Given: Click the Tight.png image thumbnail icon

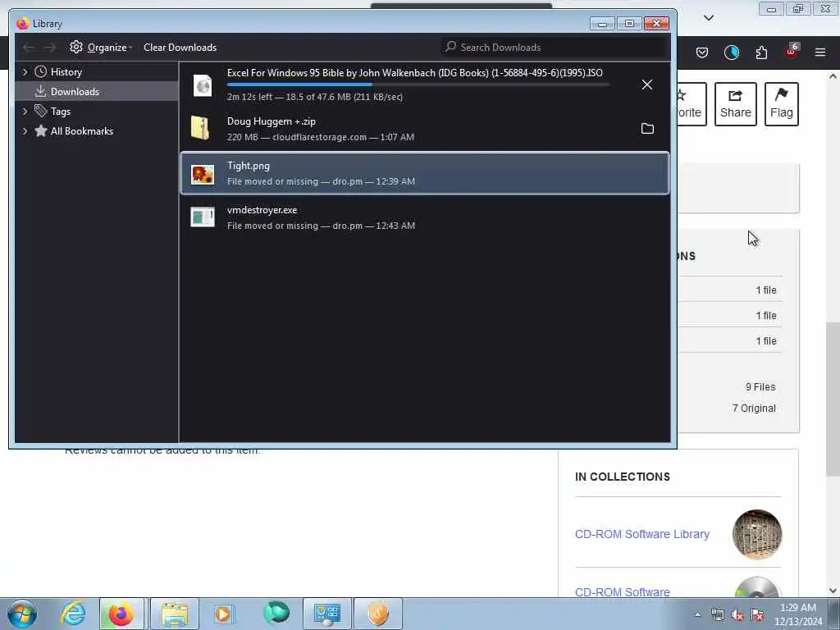Looking at the screenshot, I should 203,174.
